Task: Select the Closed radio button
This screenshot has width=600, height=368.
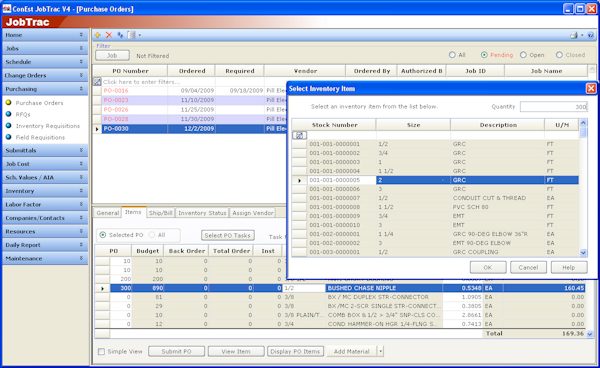Action: coord(559,55)
